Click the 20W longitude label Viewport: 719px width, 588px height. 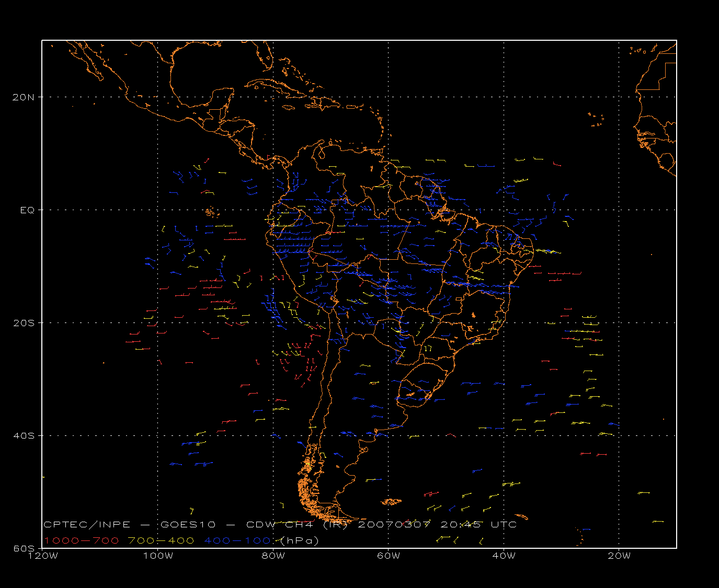click(x=619, y=556)
